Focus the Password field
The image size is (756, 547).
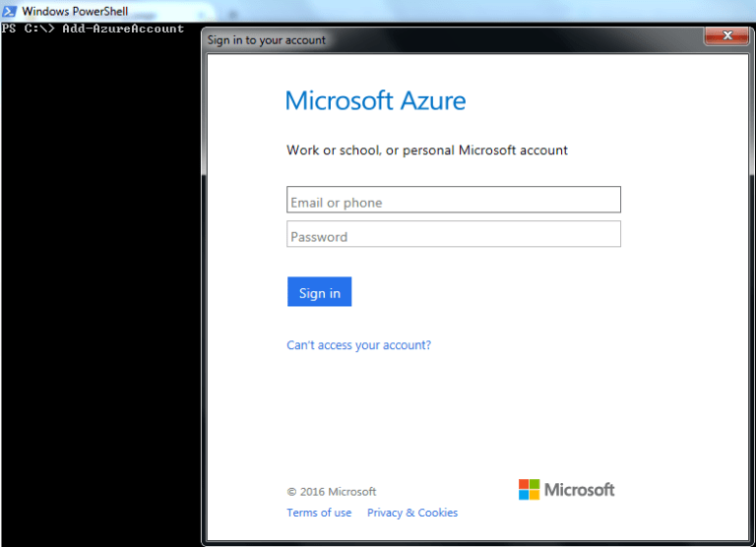coord(453,234)
